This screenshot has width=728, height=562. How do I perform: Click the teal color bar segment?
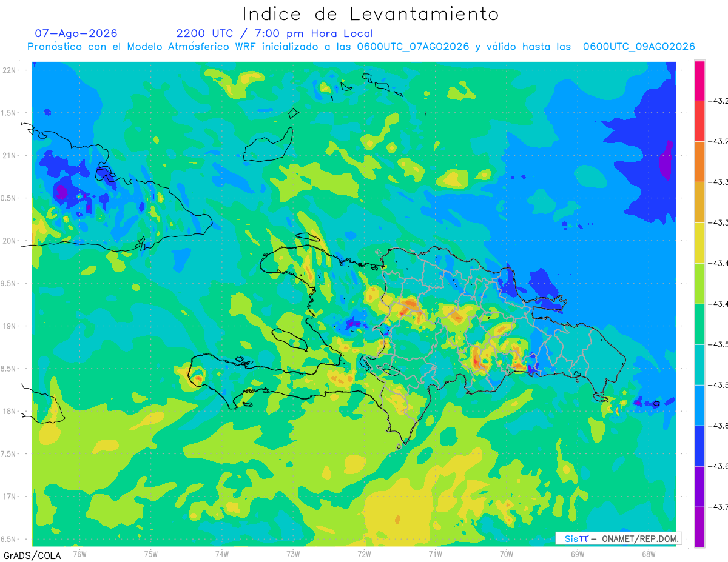click(699, 364)
